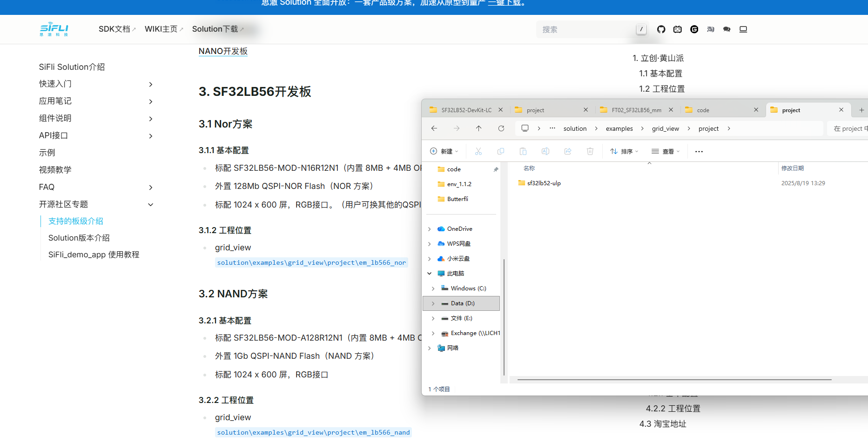This screenshot has width=868, height=443.
Task: Open explorer's more options ellipsis
Action: tap(699, 152)
